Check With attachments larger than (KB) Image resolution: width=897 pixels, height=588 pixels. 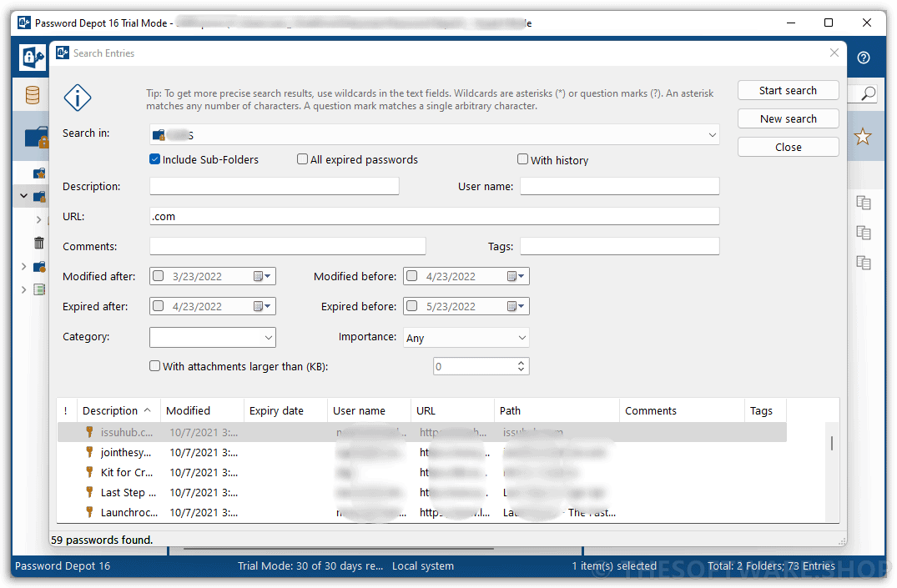point(154,365)
